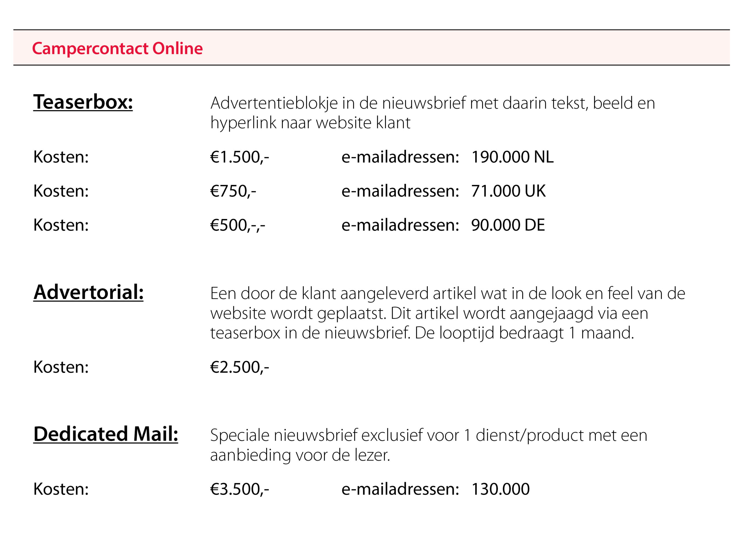
Task: Click the underlined Teaserbox heading
Action: [x=83, y=102]
